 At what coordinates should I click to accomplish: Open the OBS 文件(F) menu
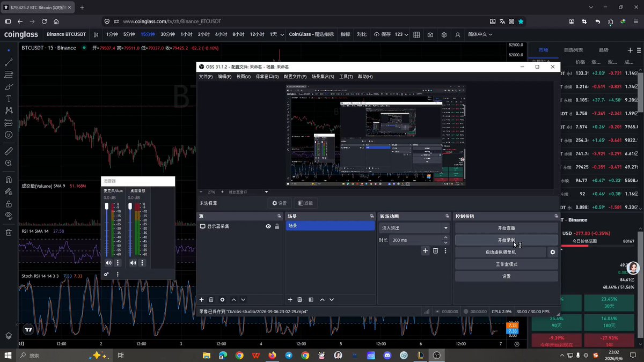206,77
